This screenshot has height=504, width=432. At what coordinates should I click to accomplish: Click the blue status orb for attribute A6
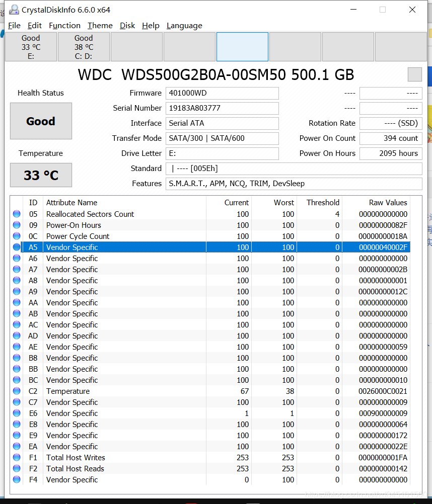17,258
